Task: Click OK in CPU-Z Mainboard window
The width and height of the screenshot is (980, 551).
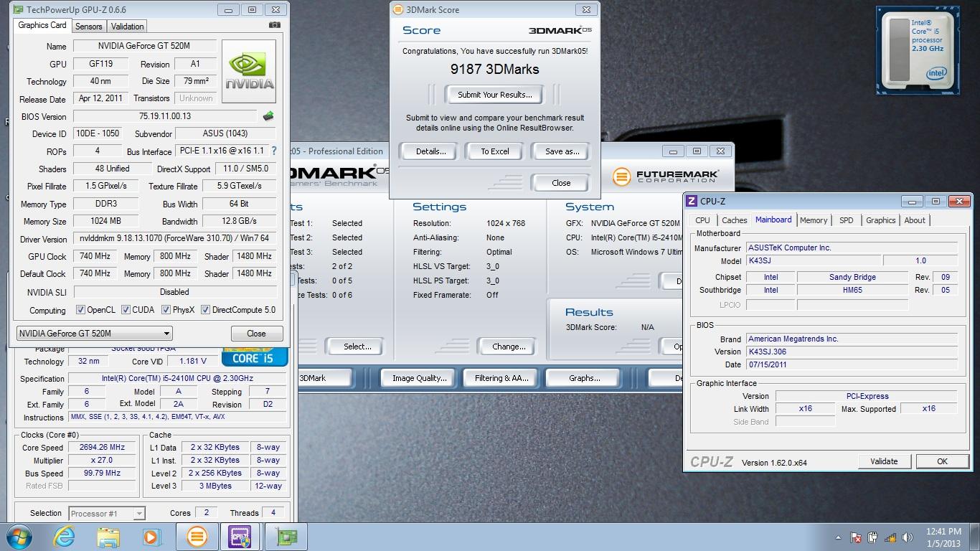Action: (x=942, y=461)
